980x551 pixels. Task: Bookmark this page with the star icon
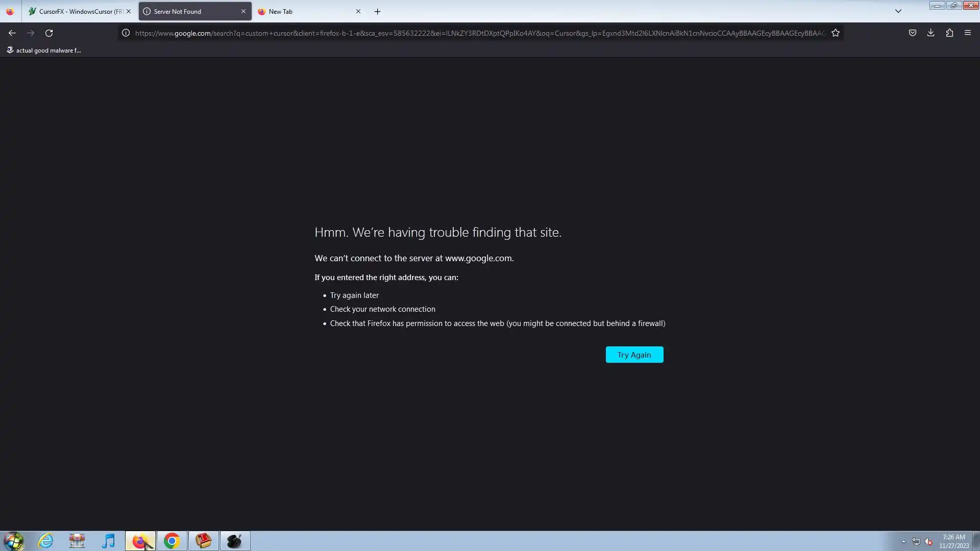[836, 33]
